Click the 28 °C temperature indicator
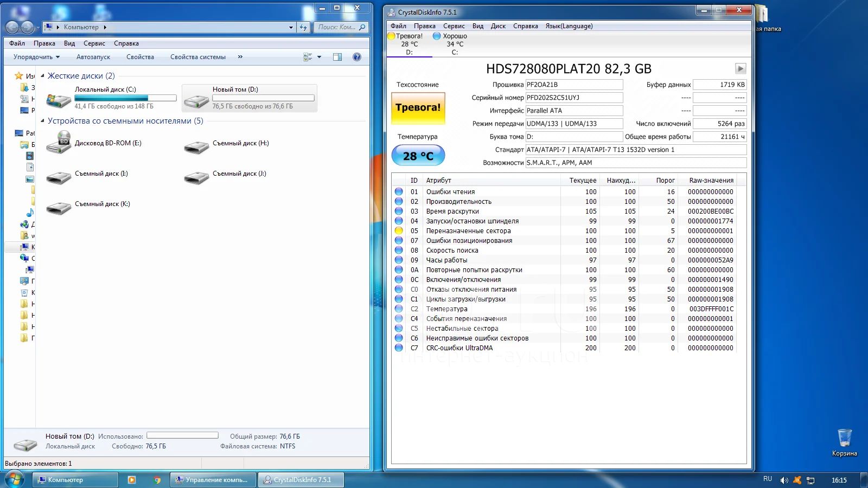The height and width of the screenshot is (488, 868). click(418, 156)
